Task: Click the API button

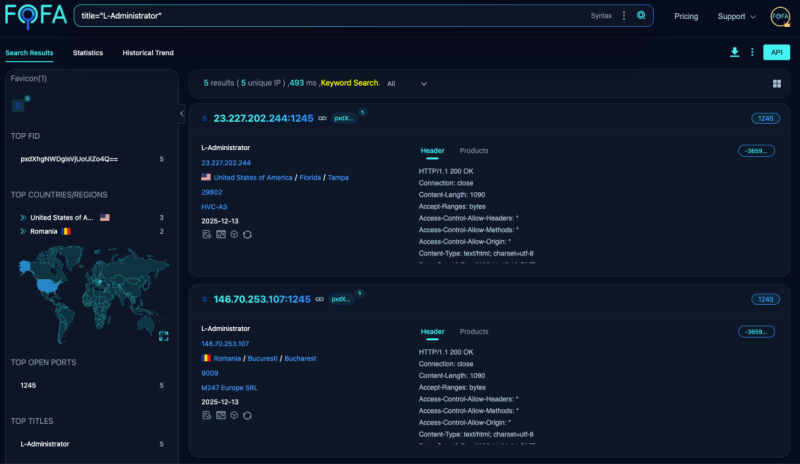Action: click(x=776, y=52)
